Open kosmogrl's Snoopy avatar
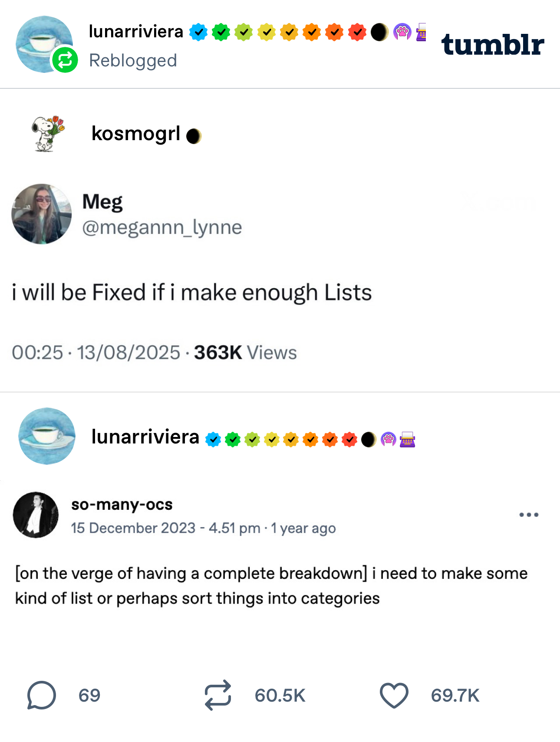 (x=47, y=133)
